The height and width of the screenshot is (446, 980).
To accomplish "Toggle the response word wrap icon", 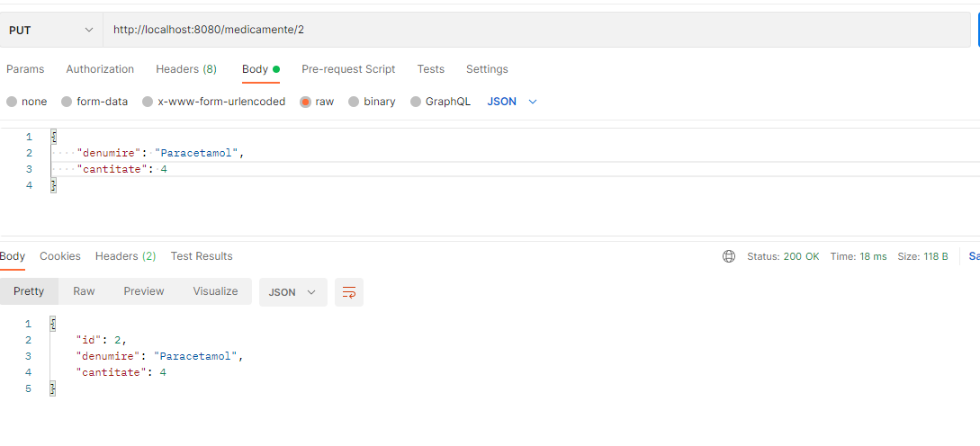I will pos(349,292).
